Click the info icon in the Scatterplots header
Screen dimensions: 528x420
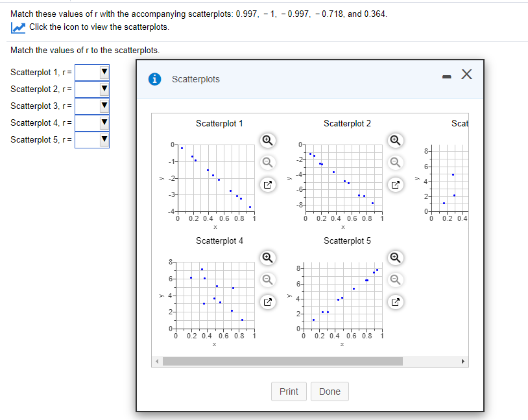(x=154, y=79)
